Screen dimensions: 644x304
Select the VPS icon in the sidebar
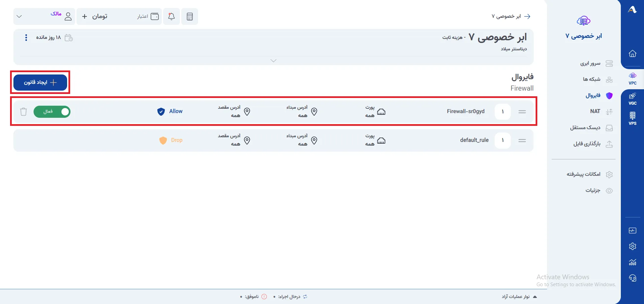tap(633, 119)
